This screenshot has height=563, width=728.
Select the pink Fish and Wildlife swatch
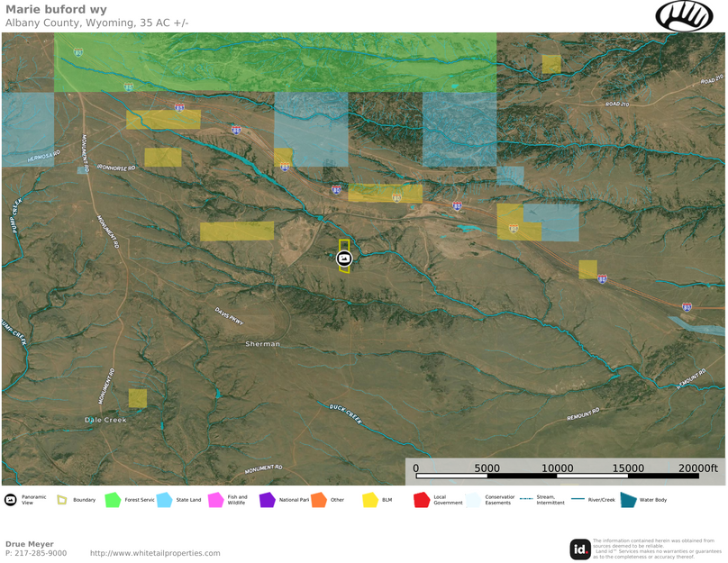click(x=215, y=500)
